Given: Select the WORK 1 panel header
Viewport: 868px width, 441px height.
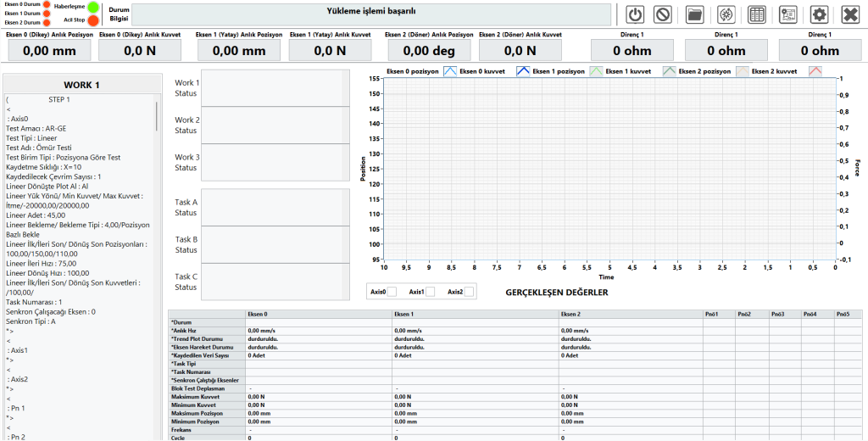Looking at the screenshot, I should click(x=82, y=85).
